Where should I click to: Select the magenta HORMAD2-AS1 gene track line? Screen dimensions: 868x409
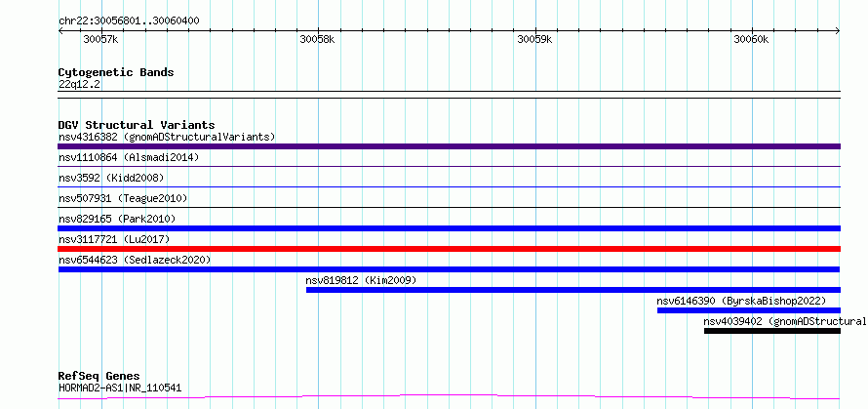pyautogui.click(x=449, y=396)
